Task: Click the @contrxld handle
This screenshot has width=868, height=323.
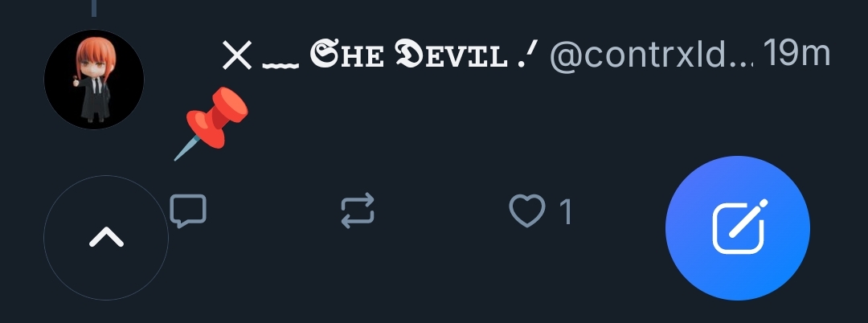Action: (x=653, y=56)
